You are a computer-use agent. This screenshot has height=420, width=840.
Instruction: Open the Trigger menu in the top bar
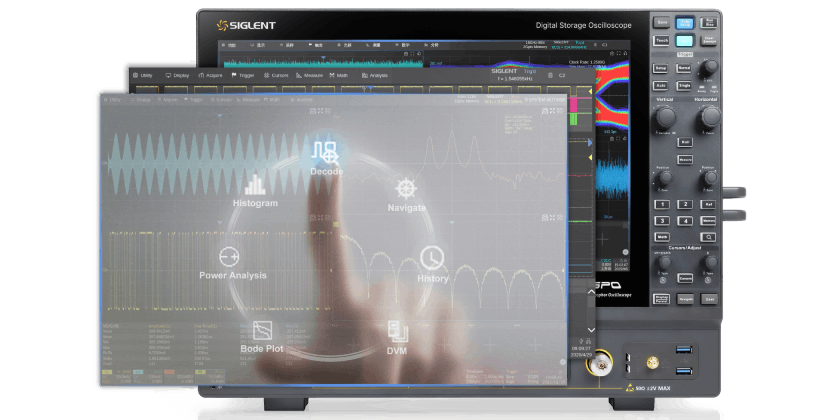(248, 75)
